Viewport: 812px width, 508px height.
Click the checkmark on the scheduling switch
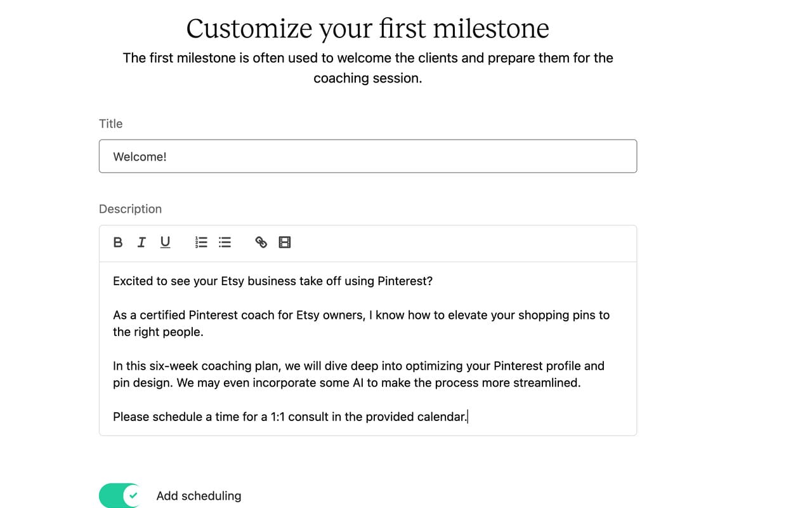133,495
